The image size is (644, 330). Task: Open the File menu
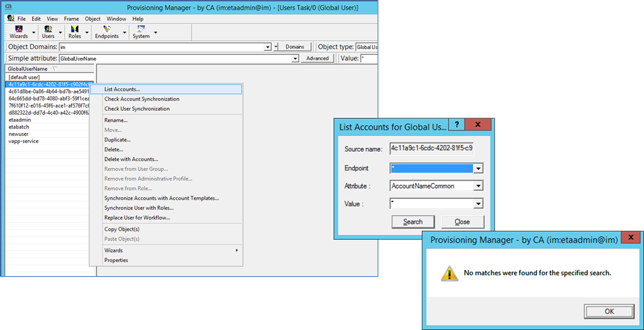pyautogui.click(x=22, y=19)
